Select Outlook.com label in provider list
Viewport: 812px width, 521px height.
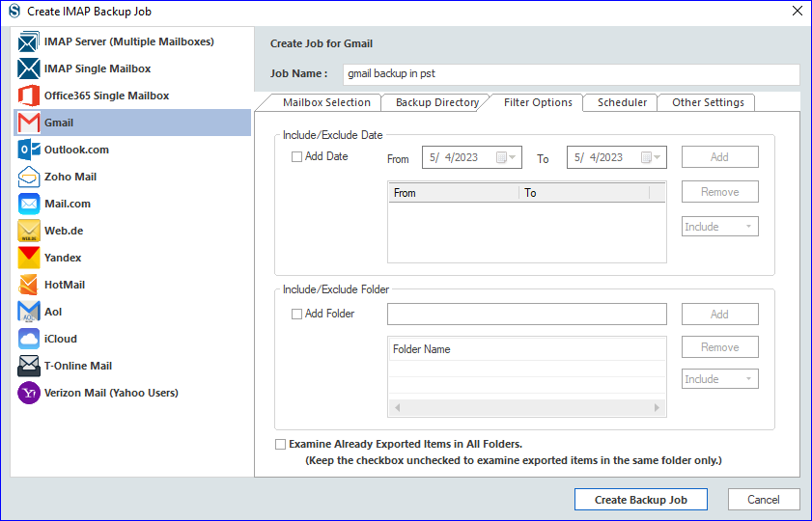coord(76,151)
